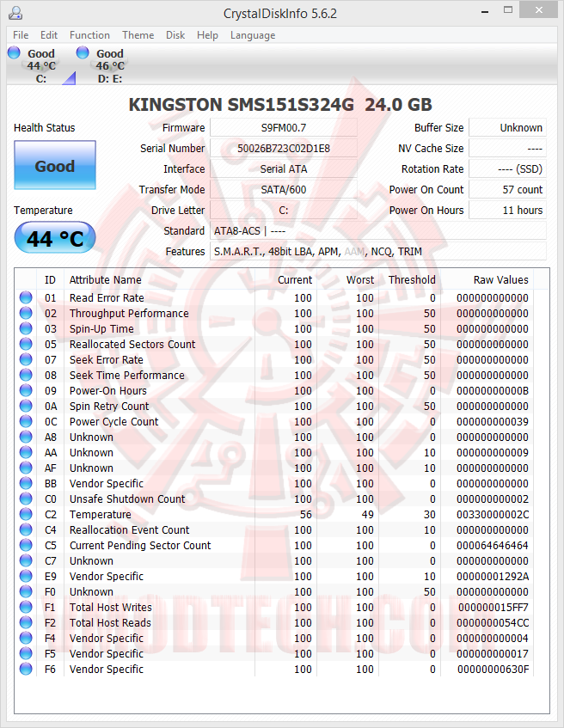Click status orb for attribute C7
564x728 pixels.
point(26,560)
